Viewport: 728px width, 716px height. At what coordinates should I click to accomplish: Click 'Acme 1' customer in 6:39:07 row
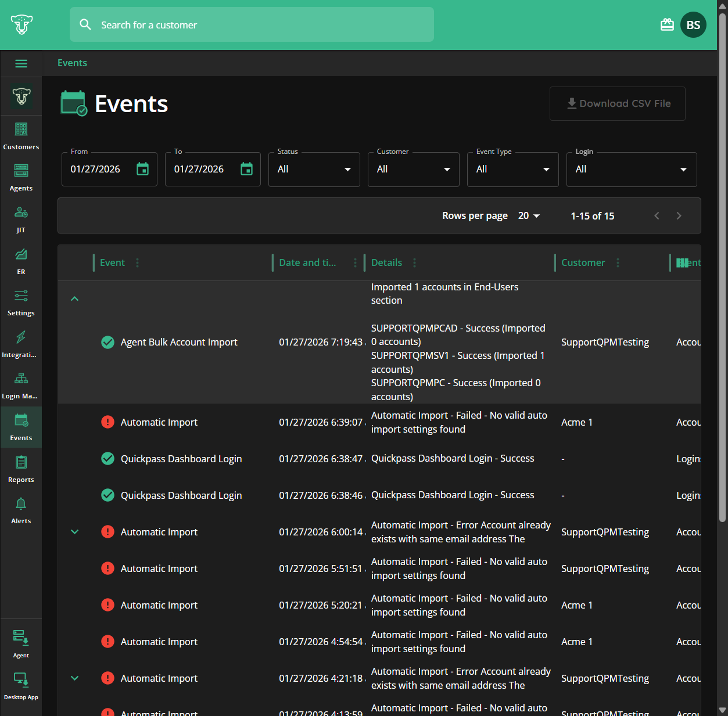pos(577,422)
